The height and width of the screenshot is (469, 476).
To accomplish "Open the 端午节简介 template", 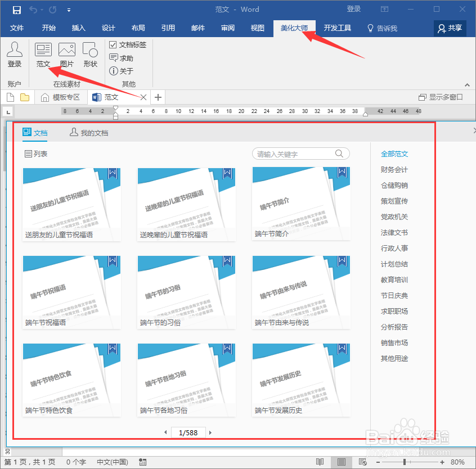I will tap(301, 204).
